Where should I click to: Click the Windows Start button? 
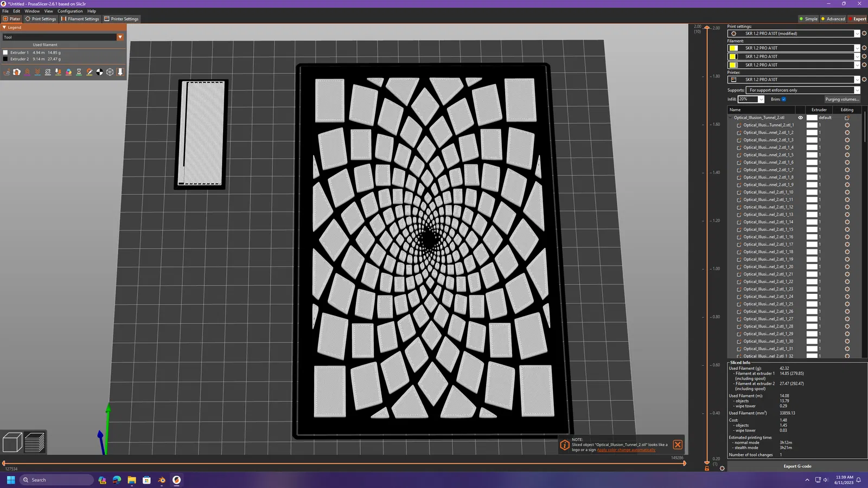pyautogui.click(x=11, y=480)
